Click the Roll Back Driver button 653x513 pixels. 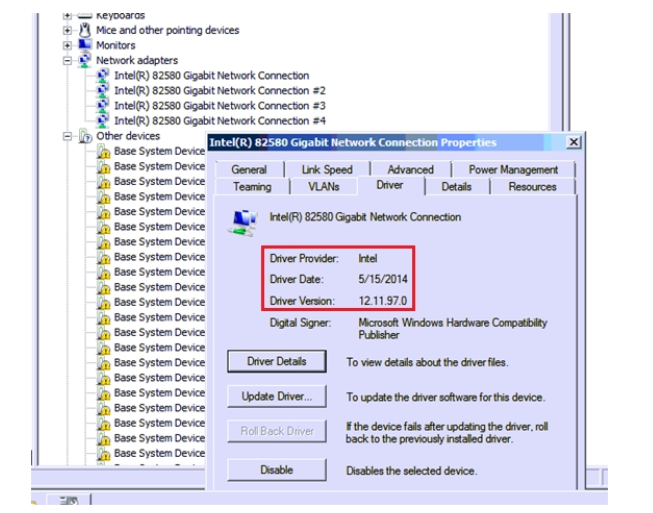coord(277,431)
